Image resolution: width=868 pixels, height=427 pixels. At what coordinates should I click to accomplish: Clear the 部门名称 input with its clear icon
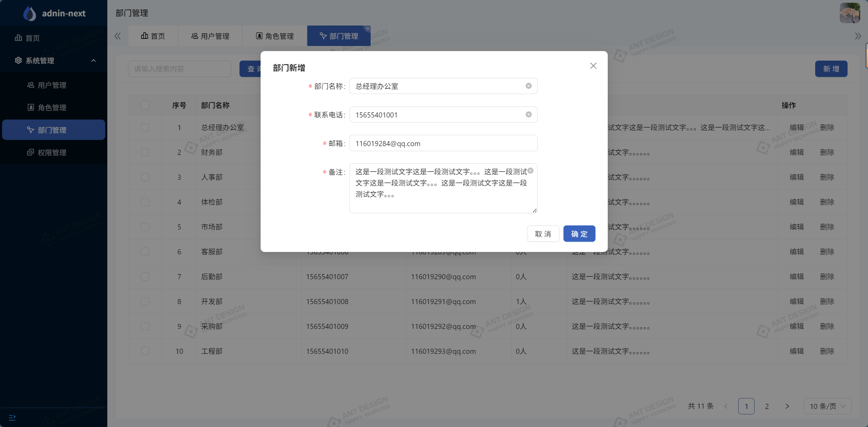(528, 86)
